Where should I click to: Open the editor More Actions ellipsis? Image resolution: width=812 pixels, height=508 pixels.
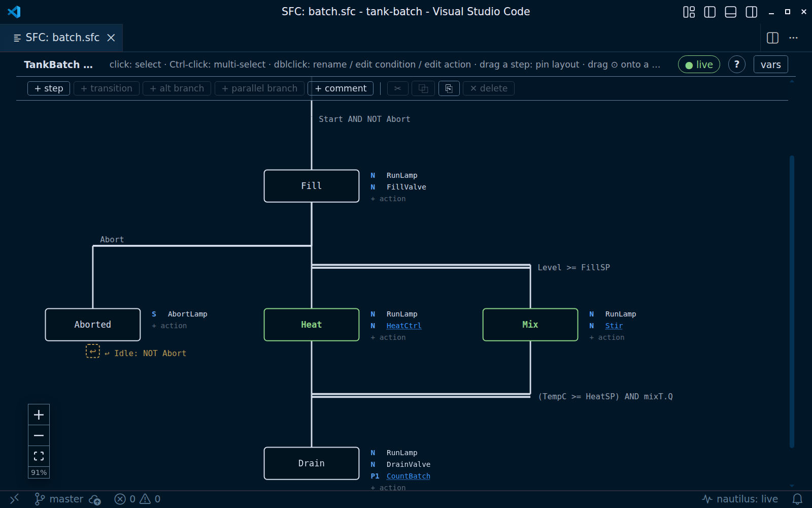793,38
